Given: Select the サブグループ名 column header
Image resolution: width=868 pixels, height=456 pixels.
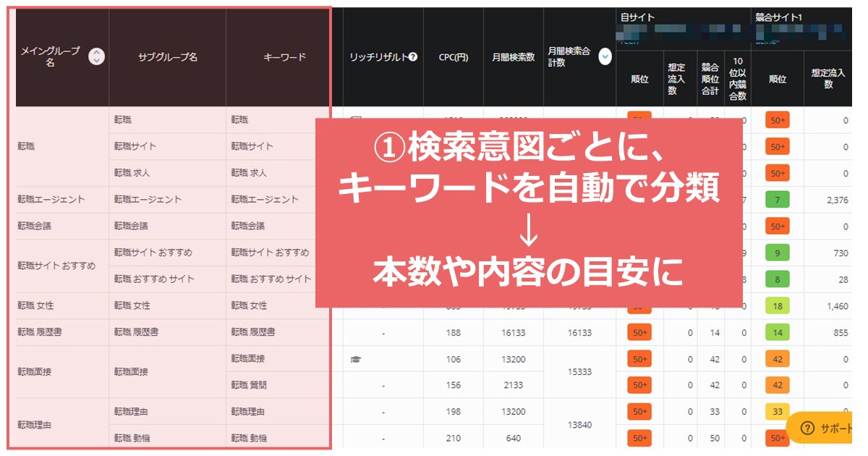Looking at the screenshot, I should [167, 57].
